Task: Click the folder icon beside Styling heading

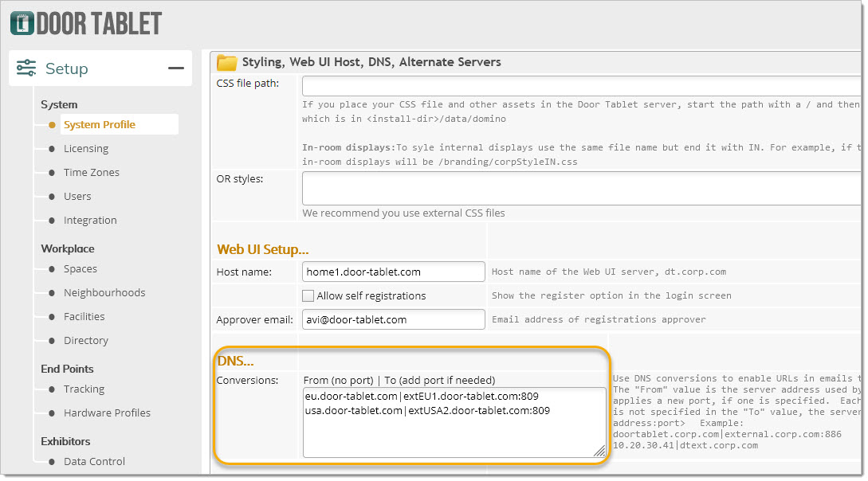Action: tap(226, 62)
